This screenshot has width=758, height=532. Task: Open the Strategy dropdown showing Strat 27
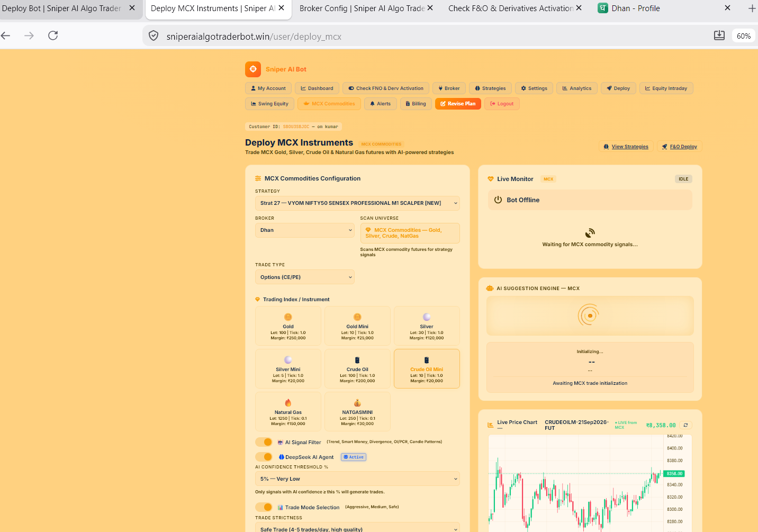(357, 203)
